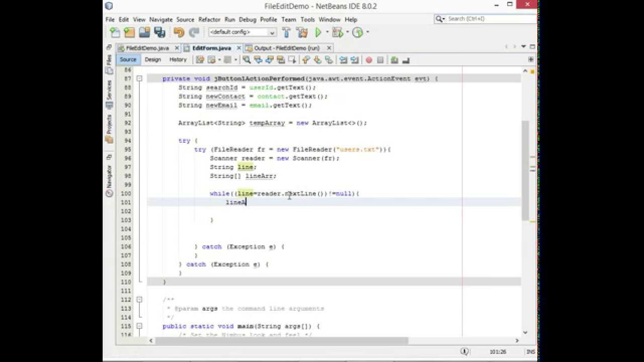Click cursor position 101:26 in status bar

pyautogui.click(x=498, y=352)
